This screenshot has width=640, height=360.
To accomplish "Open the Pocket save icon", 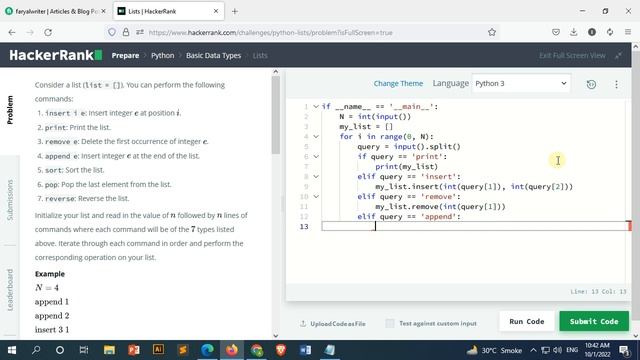I will [x=556, y=32].
